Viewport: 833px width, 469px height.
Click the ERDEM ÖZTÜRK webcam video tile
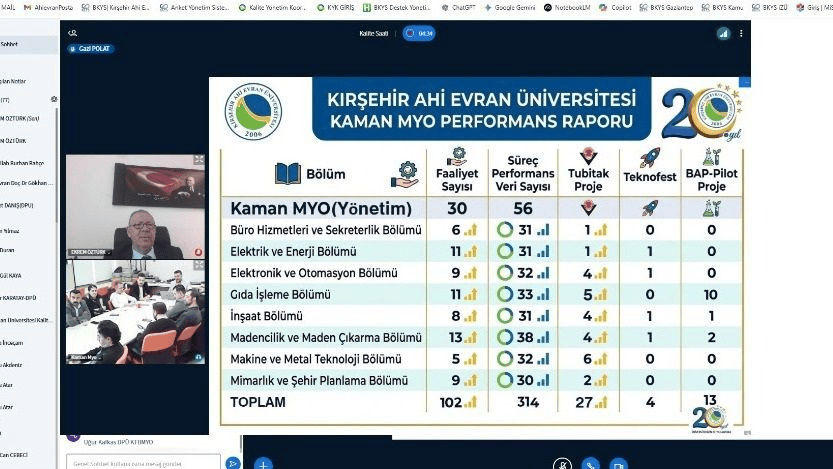[135, 207]
